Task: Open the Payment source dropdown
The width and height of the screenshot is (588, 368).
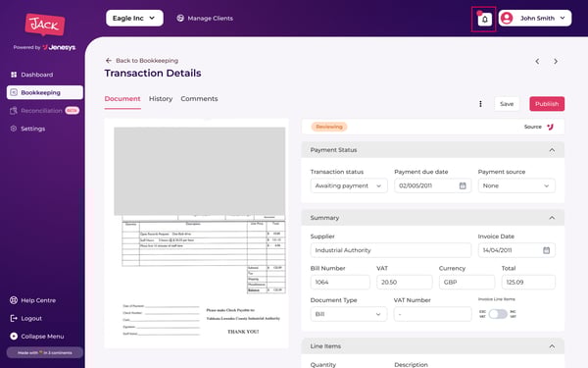Action: click(x=516, y=185)
